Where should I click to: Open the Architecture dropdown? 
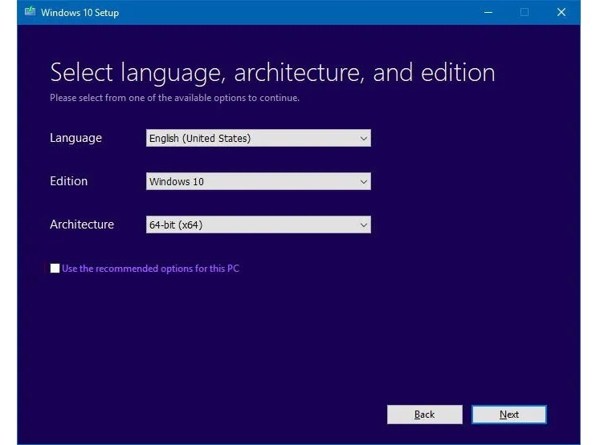258,225
